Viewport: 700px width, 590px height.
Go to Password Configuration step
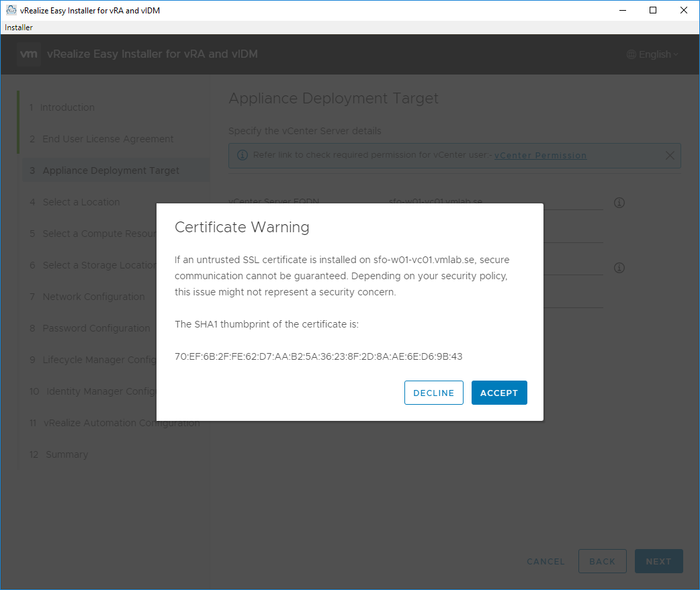(x=90, y=328)
